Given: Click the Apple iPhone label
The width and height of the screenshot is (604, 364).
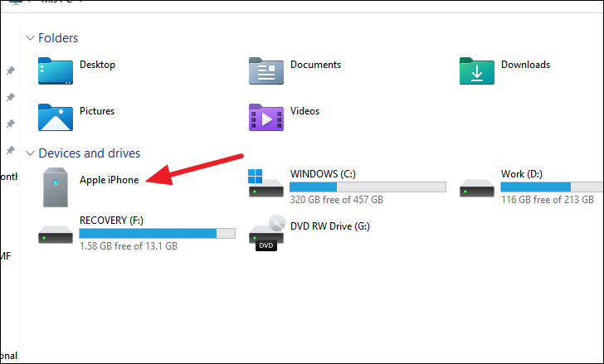Looking at the screenshot, I should pos(109,180).
